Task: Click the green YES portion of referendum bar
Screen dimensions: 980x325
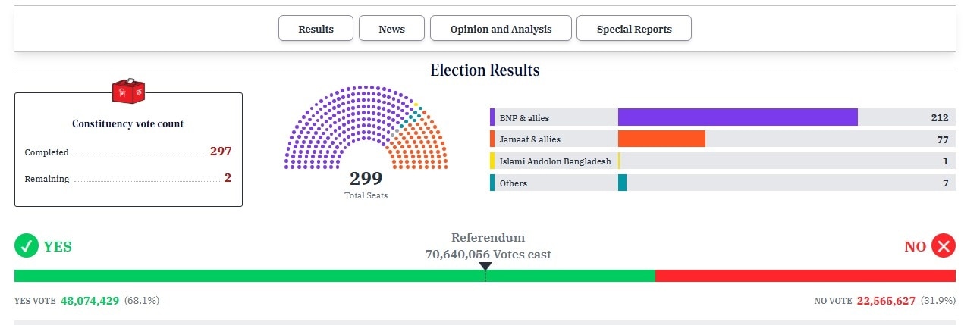Action: 334,276
